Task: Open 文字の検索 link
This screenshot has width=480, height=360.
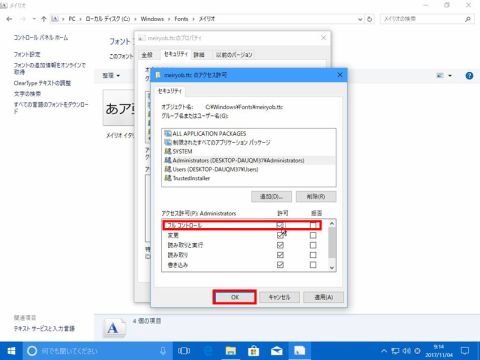Action: (x=27, y=94)
